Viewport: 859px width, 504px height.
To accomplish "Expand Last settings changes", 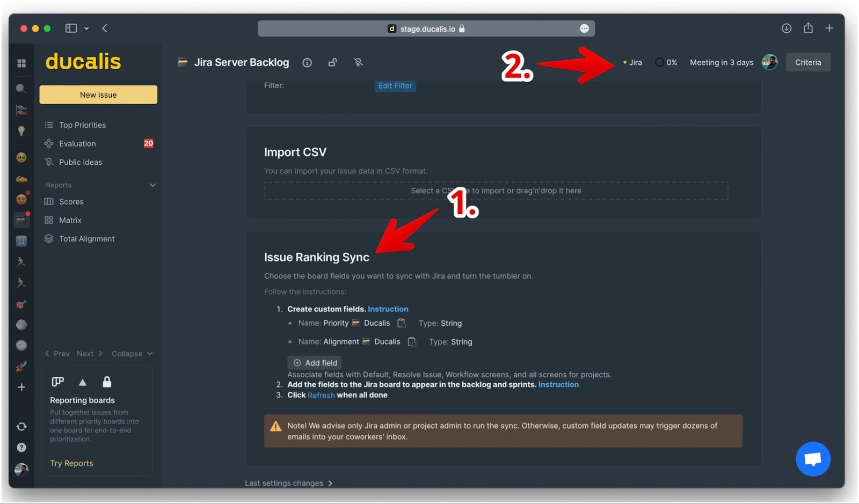I will [289, 483].
